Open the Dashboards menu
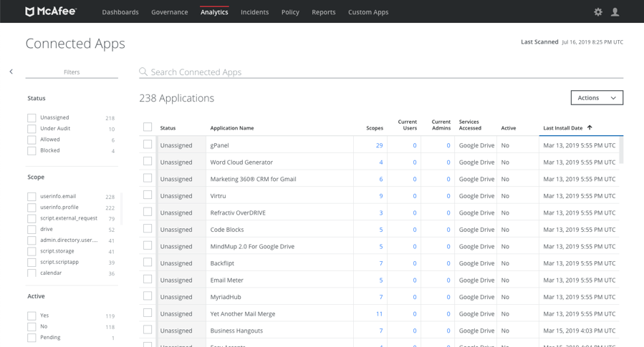 click(x=120, y=12)
